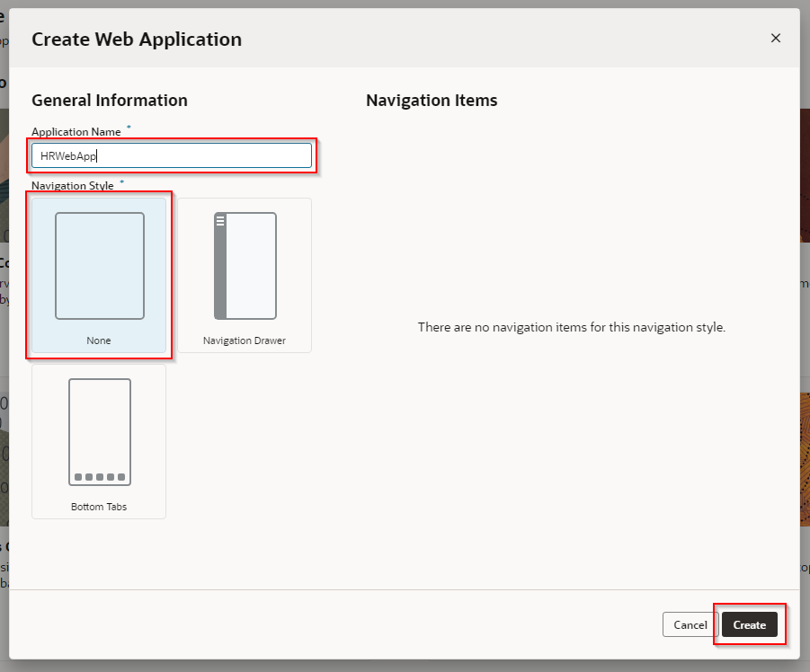The height and width of the screenshot is (672, 810).
Task: Click the Navigation Style label
Action: pos(73,186)
